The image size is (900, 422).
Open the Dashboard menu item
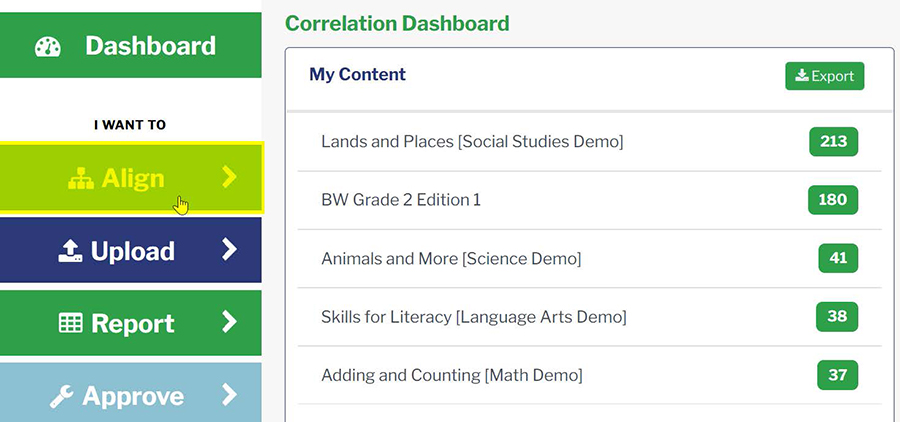(150, 46)
